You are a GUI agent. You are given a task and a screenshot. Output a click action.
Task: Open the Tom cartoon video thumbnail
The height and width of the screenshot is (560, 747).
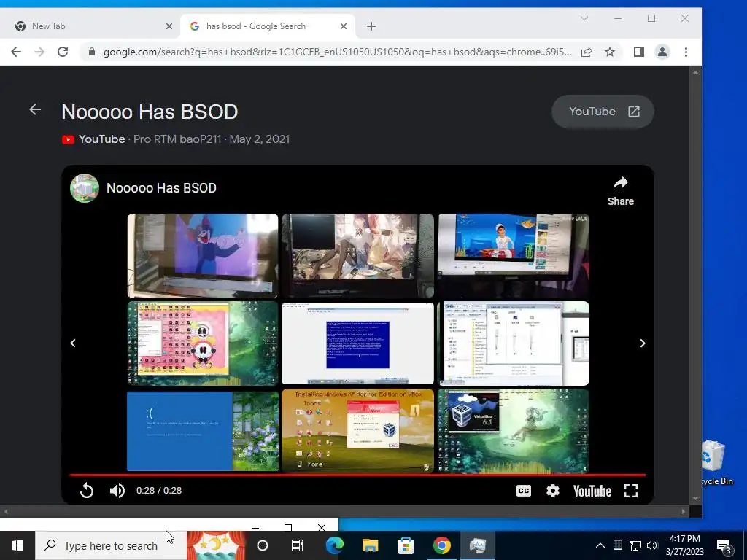coord(203,256)
